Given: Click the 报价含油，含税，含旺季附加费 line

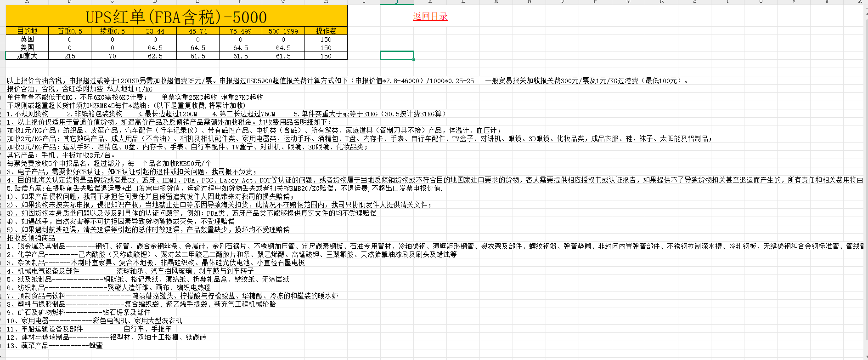Looking at the screenshot, I should (x=79, y=89).
